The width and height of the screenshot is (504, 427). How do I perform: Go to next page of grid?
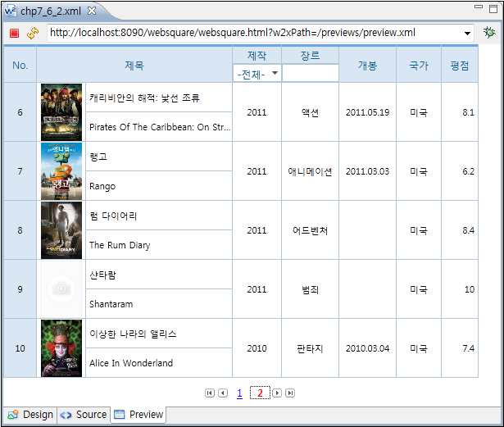point(277,393)
